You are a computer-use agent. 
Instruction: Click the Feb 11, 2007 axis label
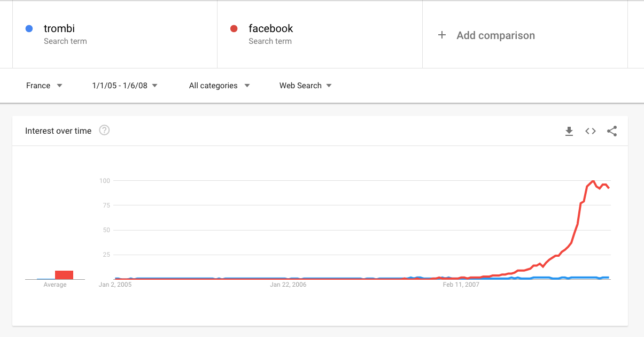(x=461, y=285)
